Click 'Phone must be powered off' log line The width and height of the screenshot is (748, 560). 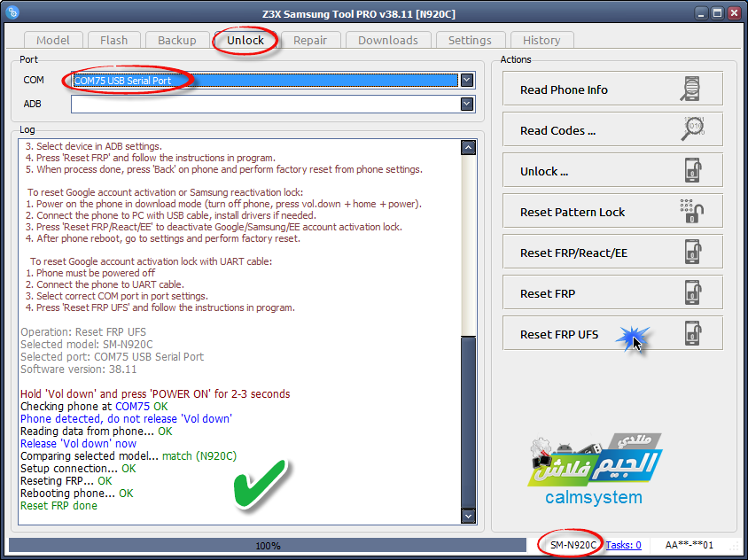pos(90,273)
